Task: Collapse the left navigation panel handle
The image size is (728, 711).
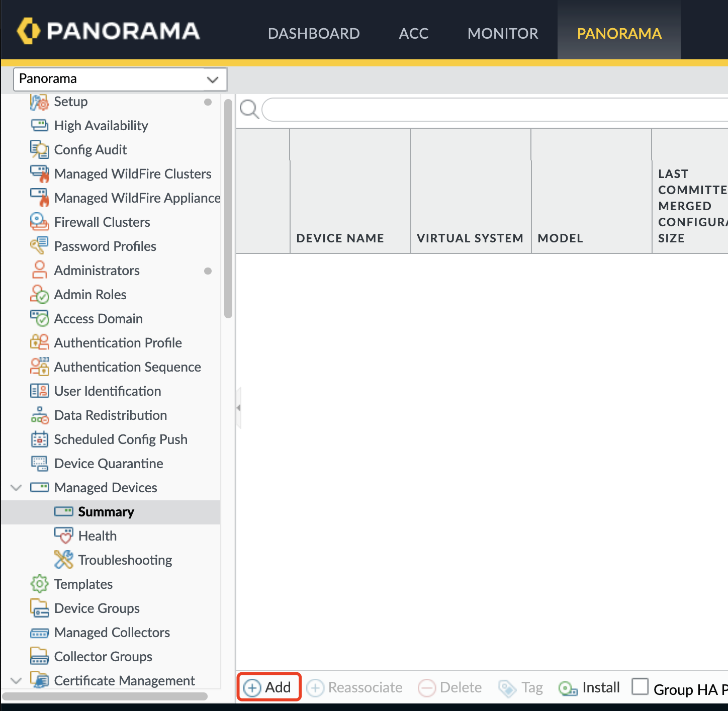Action: point(239,408)
